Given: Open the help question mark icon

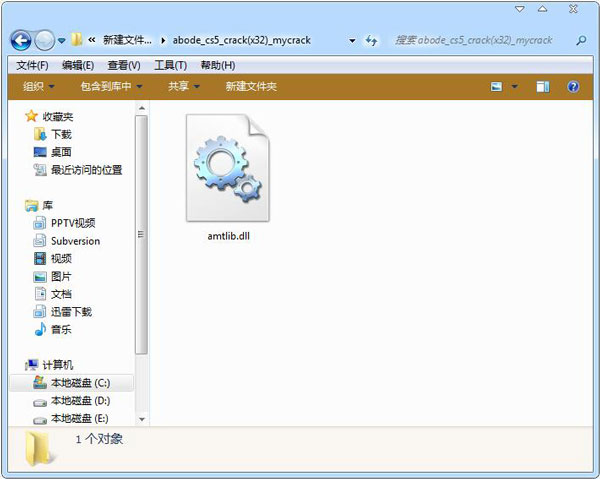Looking at the screenshot, I should click(573, 87).
